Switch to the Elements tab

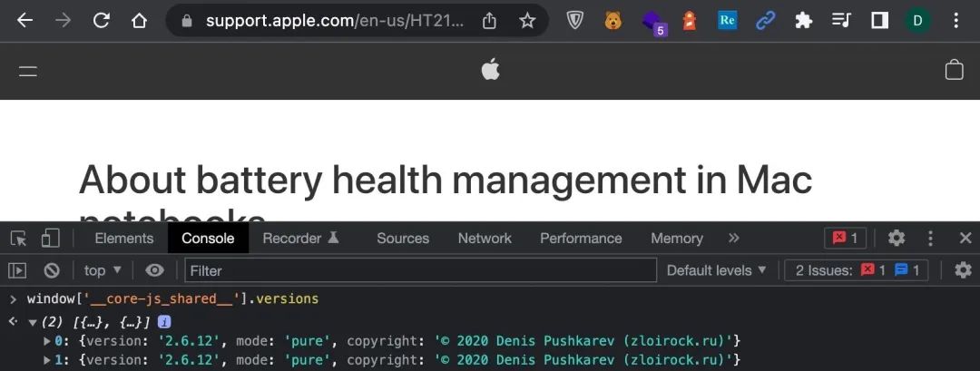(123, 238)
